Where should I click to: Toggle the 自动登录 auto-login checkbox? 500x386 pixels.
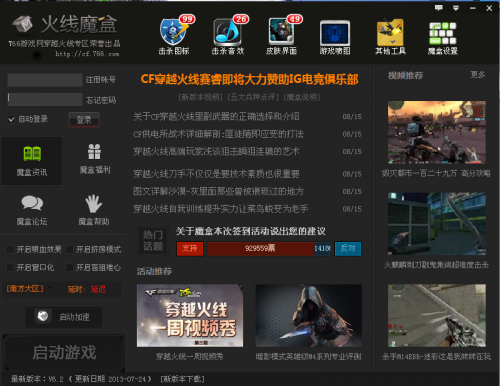point(11,119)
